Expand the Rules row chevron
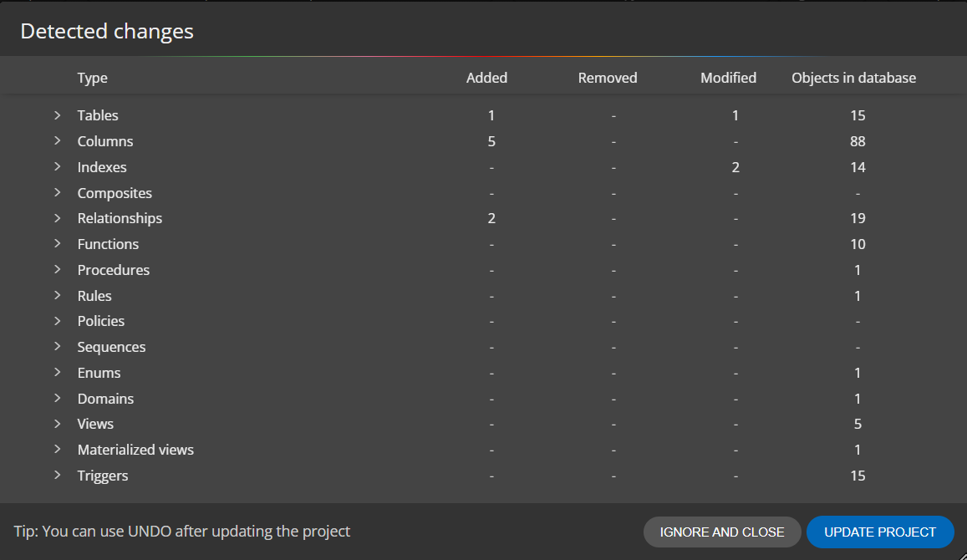The image size is (967, 560). 58,295
